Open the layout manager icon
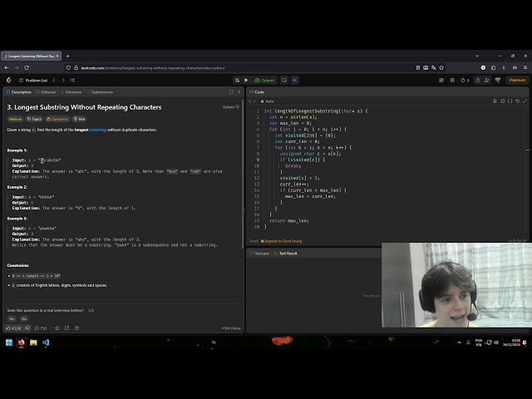 coord(441,81)
